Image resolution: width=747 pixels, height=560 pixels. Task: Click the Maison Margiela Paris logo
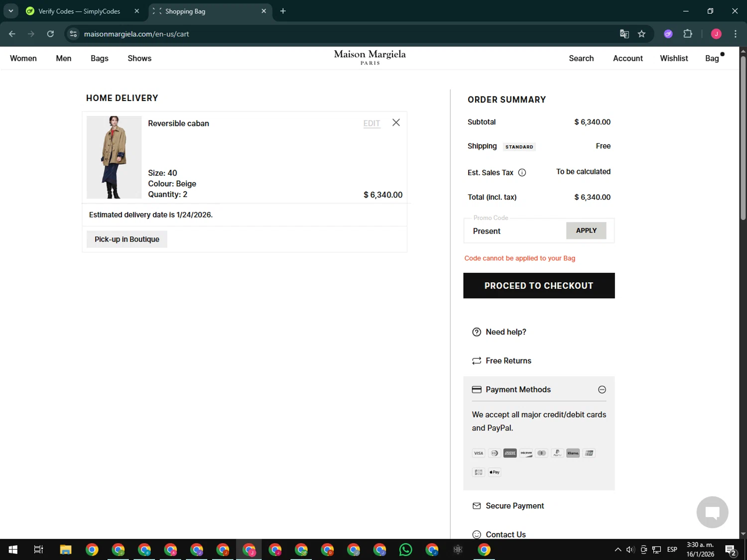pyautogui.click(x=370, y=57)
